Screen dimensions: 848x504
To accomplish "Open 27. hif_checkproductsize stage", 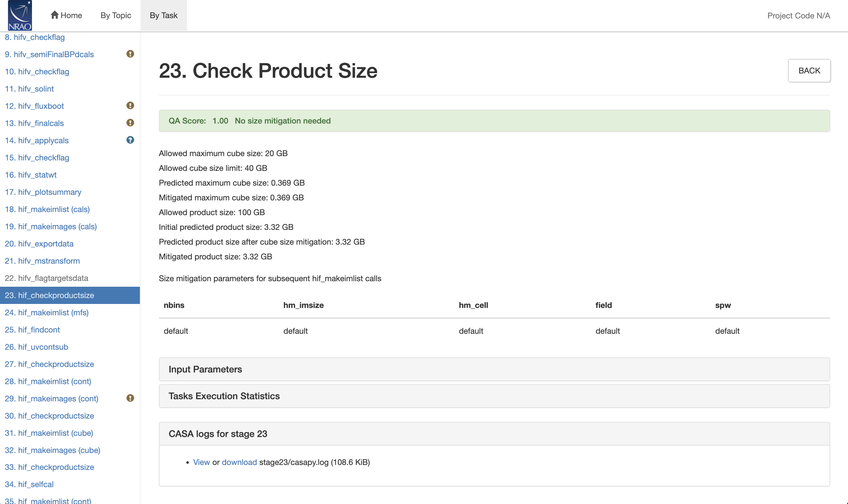I will point(49,364).
